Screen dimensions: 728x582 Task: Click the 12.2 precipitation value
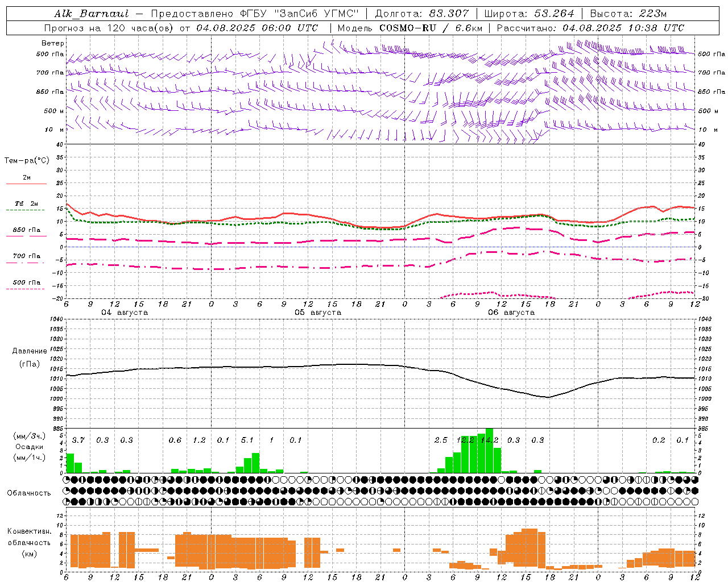tap(465, 440)
